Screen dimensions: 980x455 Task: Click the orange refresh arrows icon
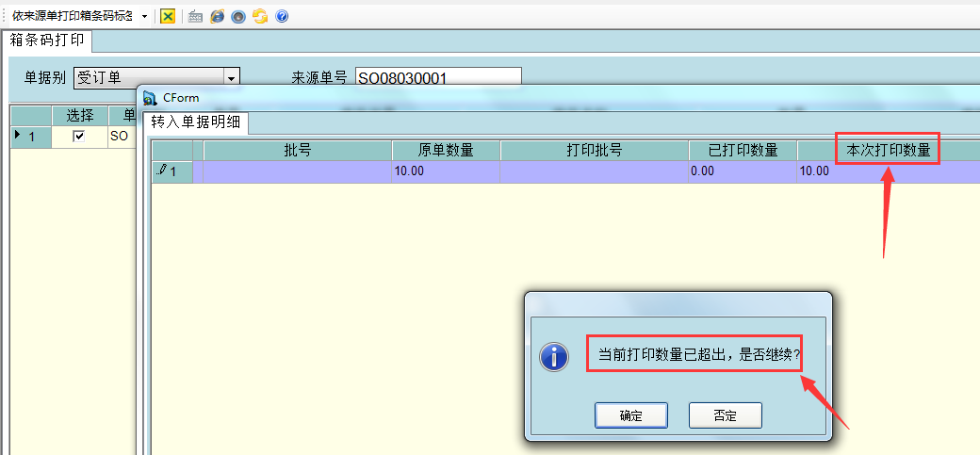(260, 17)
